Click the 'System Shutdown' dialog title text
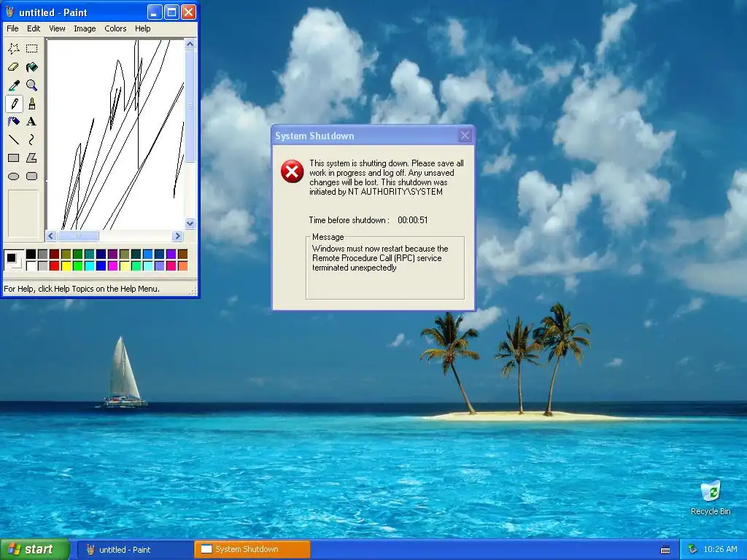Viewport: 747px width, 560px height. coord(314,136)
